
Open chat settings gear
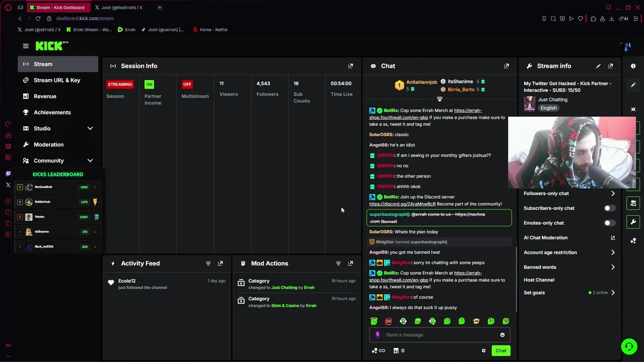point(484,351)
